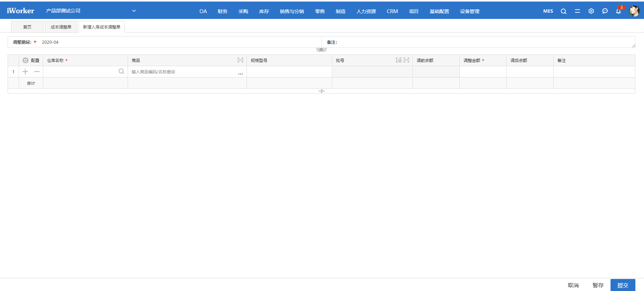Click the table resize handle below 合计 row
Image resolution: width=644 pixels, height=291 pixels.
[321, 91]
